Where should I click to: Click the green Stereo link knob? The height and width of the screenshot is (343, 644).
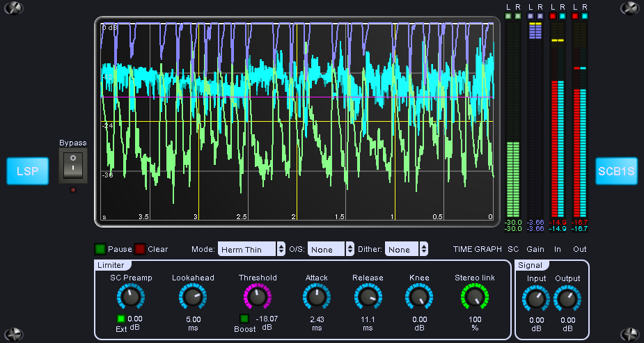pos(474,298)
